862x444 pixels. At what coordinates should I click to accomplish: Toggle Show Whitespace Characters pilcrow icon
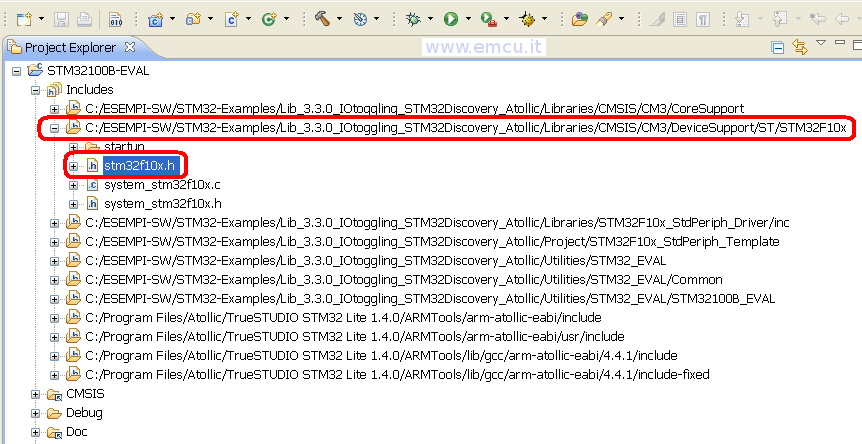click(x=703, y=19)
